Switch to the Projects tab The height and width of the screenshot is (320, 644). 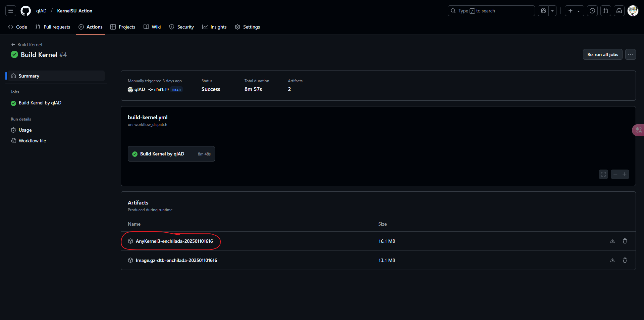[x=123, y=27]
